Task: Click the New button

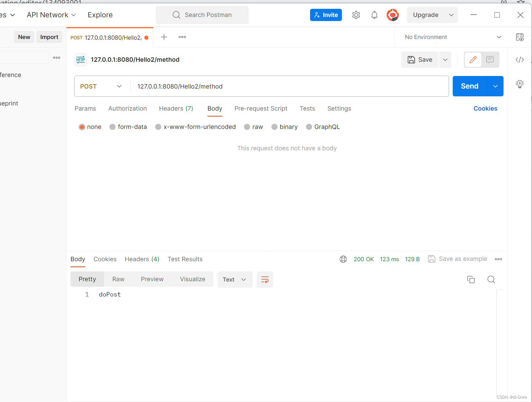Action: [x=24, y=37]
